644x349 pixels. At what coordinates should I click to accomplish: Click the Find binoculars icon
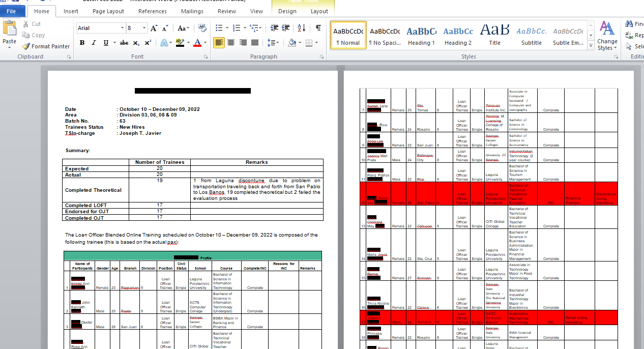630,24
